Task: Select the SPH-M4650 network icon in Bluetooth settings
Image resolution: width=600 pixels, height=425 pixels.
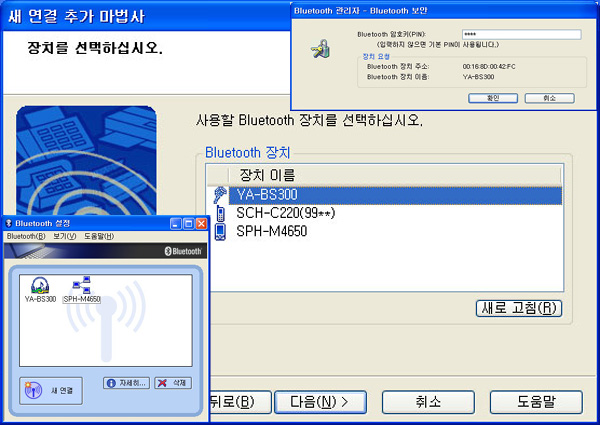Action: [82, 289]
